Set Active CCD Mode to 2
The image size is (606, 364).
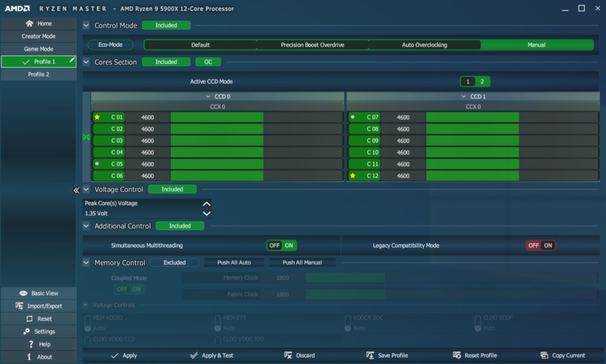(x=482, y=82)
